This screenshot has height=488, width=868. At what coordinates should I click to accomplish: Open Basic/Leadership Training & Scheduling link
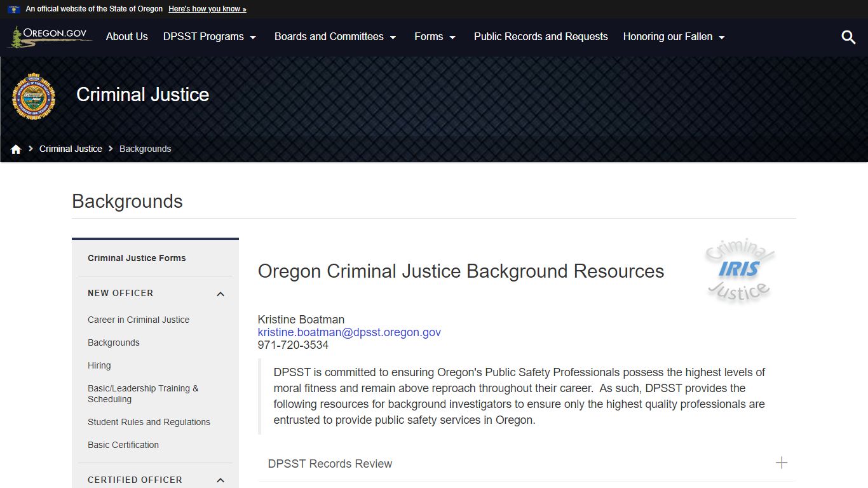143,393
